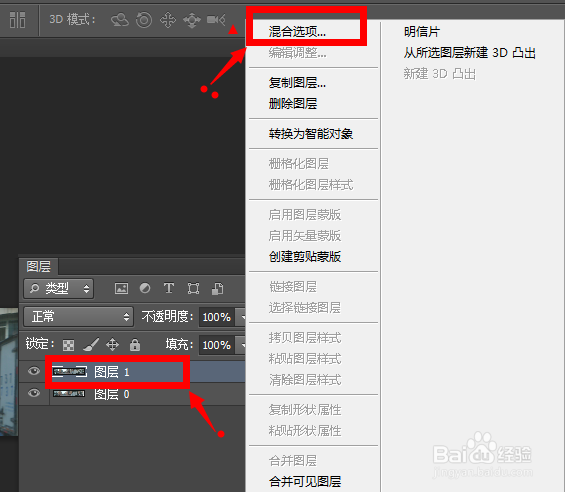Click 图层 1 thumbnail

pyautogui.click(x=70, y=372)
